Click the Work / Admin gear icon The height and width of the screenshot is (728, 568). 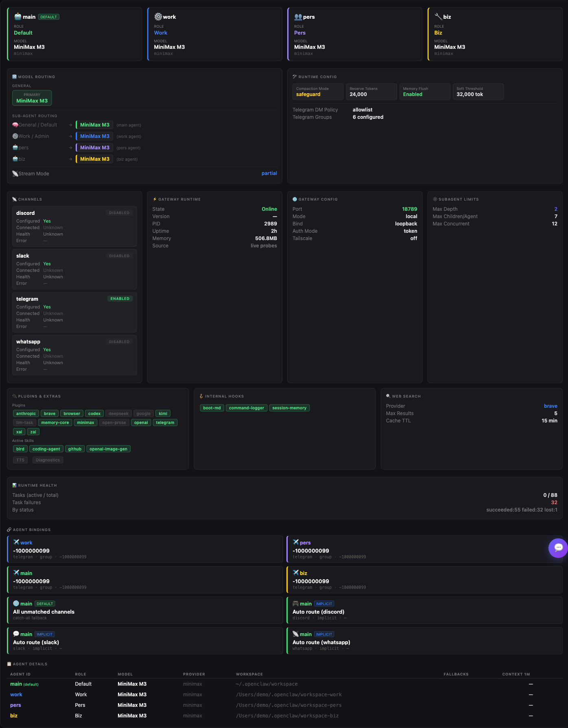(x=15, y=136)
